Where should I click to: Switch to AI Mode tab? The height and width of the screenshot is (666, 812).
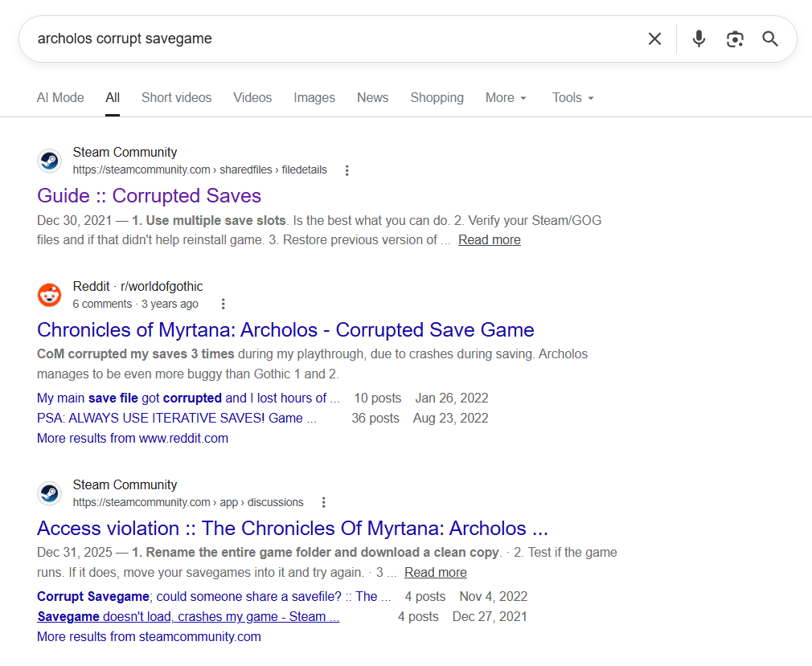pyautogui.click(x=60, y=97)
